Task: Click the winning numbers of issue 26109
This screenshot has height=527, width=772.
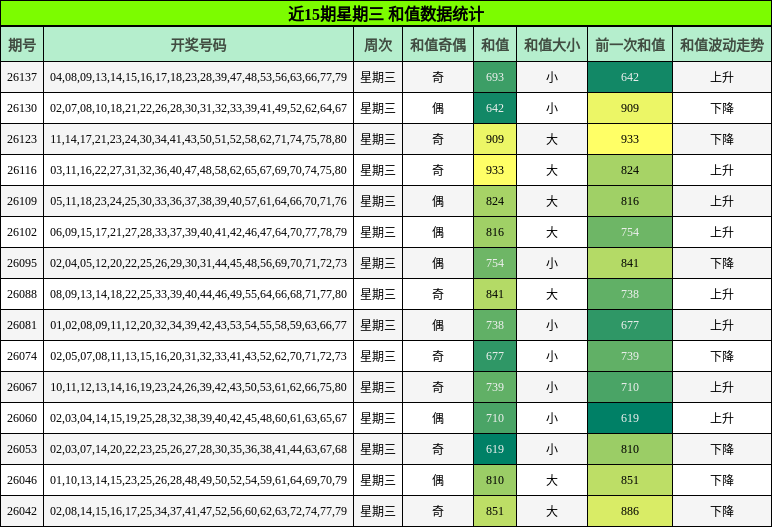Action: point(198,201)
